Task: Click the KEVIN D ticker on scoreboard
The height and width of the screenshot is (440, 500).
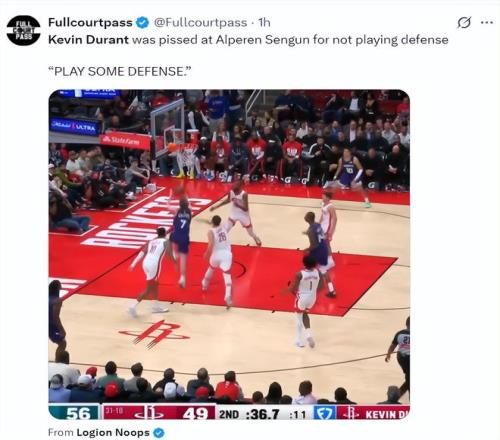Action: 386,414
